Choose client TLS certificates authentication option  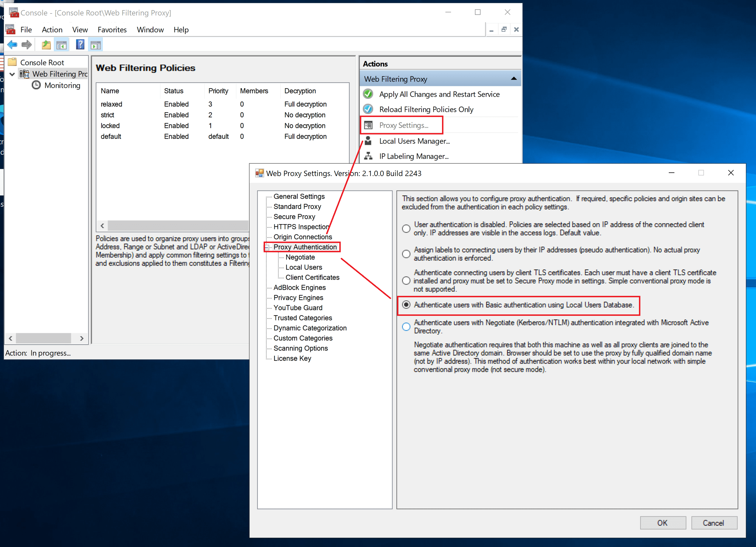tap(406, 281)
